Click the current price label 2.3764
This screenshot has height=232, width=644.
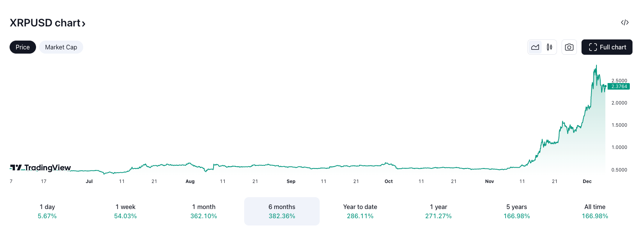click(x=619, y=87)
